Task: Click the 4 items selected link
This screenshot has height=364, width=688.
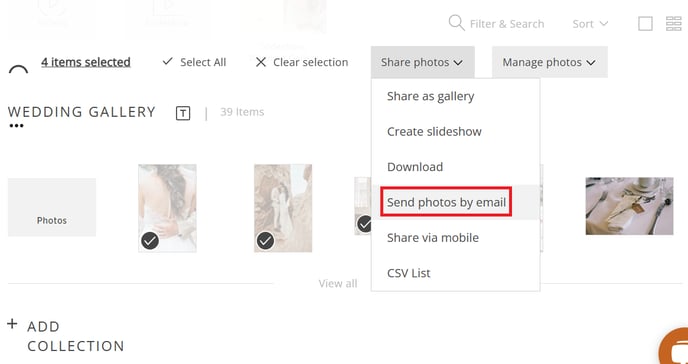Action: point(86,62)
